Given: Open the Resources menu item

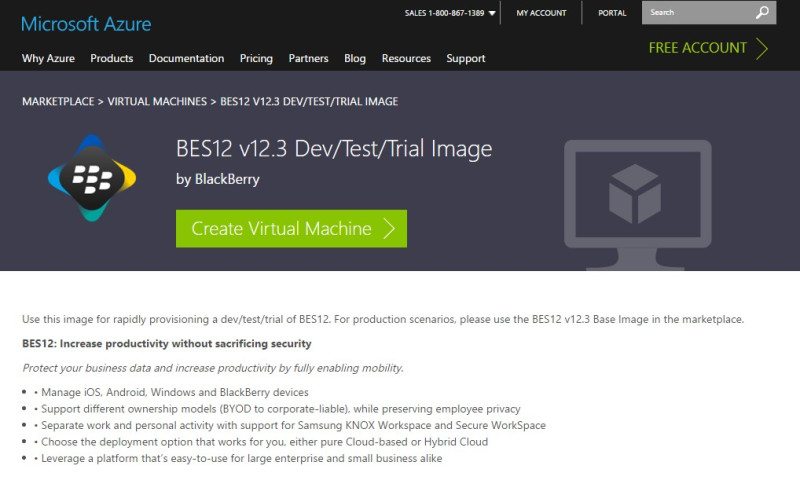Looking at the screenshot, I should (x=406, y=58).
